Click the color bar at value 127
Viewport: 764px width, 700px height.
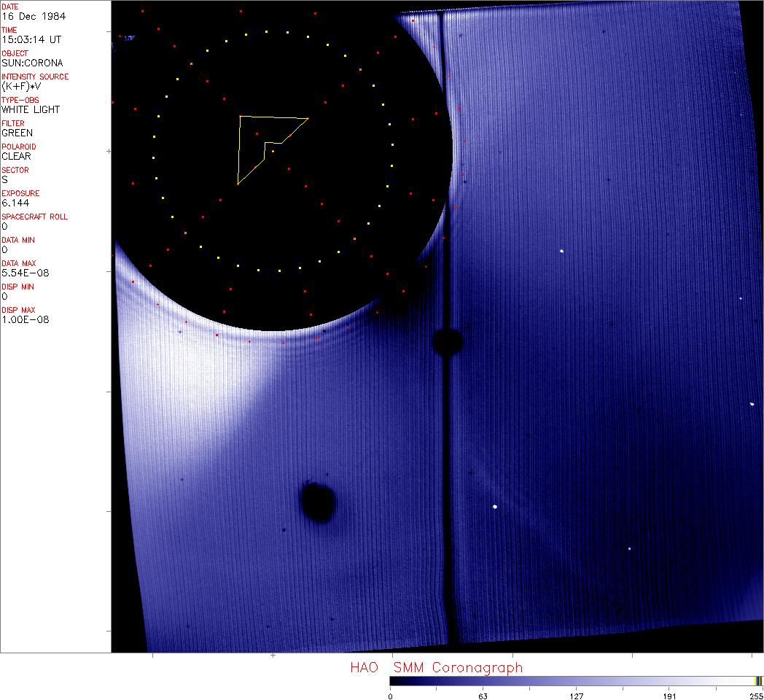577,680
